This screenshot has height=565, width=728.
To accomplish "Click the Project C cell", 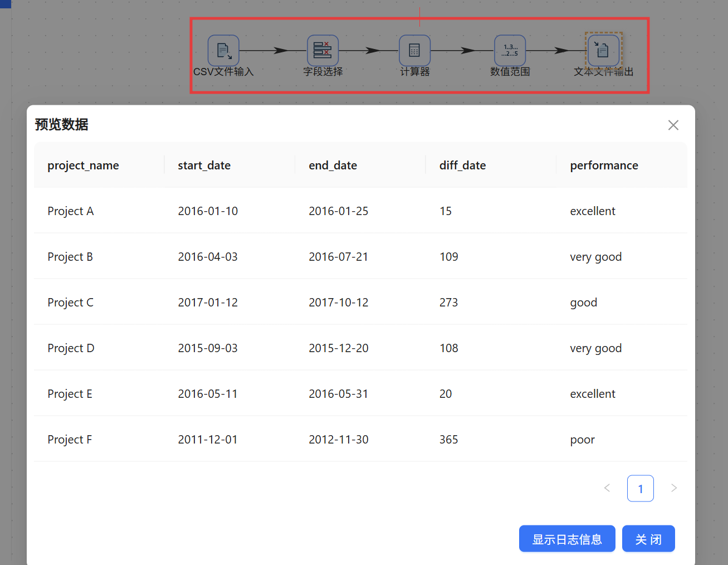I will click(x=99, y=302).
